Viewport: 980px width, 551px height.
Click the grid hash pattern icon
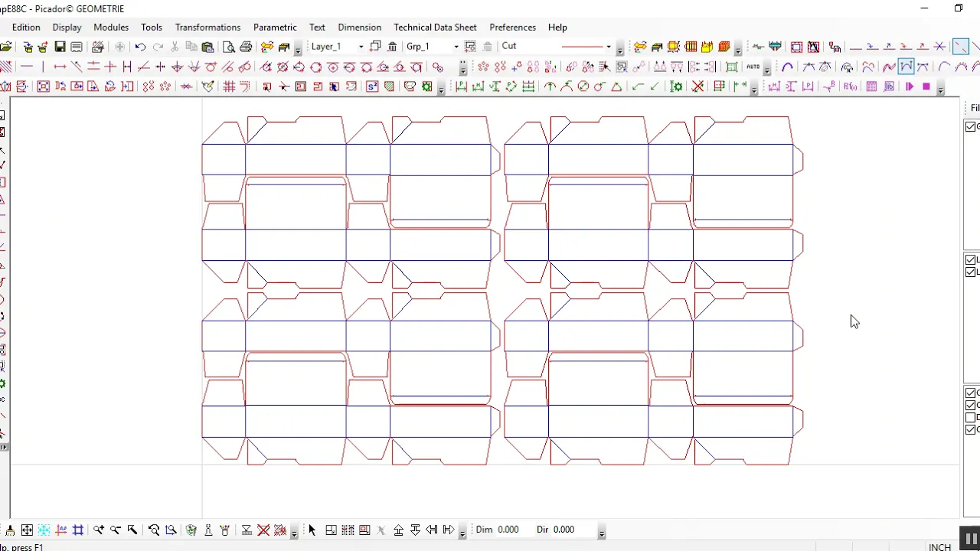tap(229, 86)
